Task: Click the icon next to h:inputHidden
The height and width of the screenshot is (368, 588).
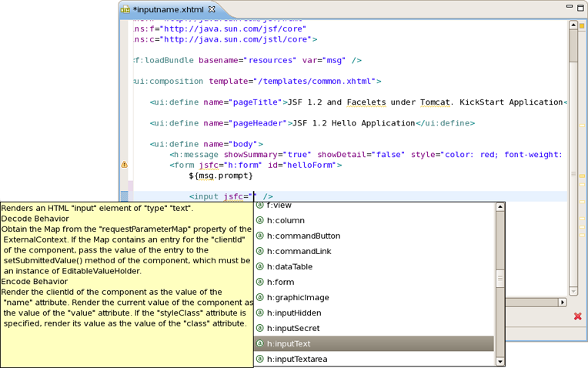Action: point(260,313)
